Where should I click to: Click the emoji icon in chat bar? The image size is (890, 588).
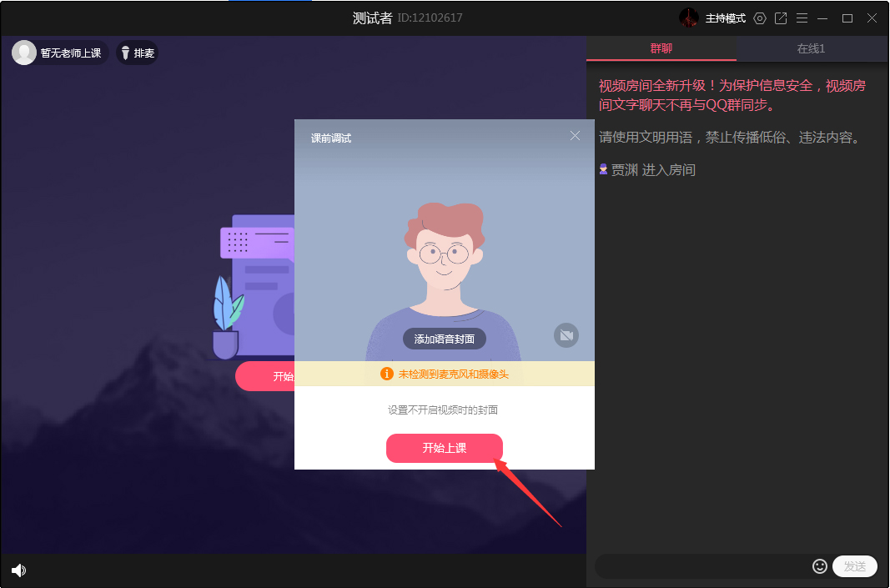pos(819,565)
